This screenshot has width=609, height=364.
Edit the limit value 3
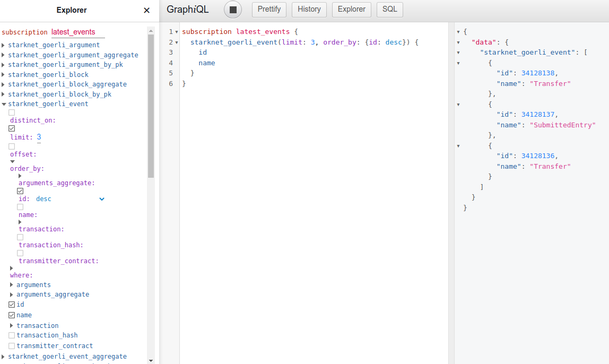pyautogui.click(x=39, y=137)
